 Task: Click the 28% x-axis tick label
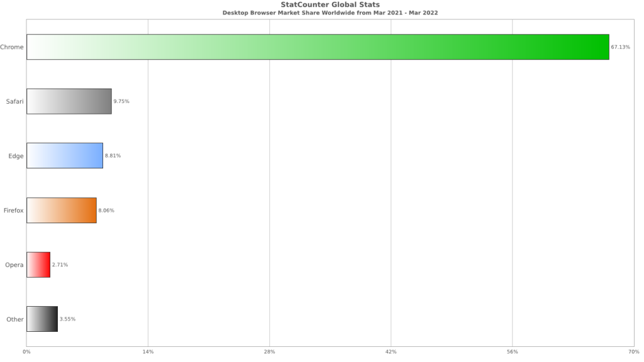coord(269,352)
